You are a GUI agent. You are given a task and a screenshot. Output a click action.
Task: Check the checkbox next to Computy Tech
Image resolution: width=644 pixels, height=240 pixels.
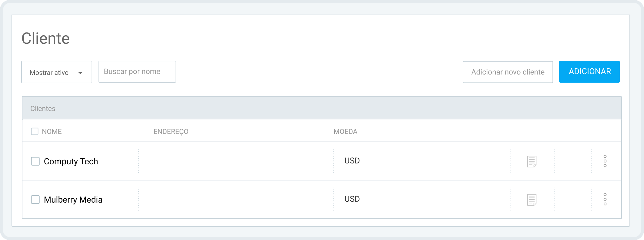[35, 161]
